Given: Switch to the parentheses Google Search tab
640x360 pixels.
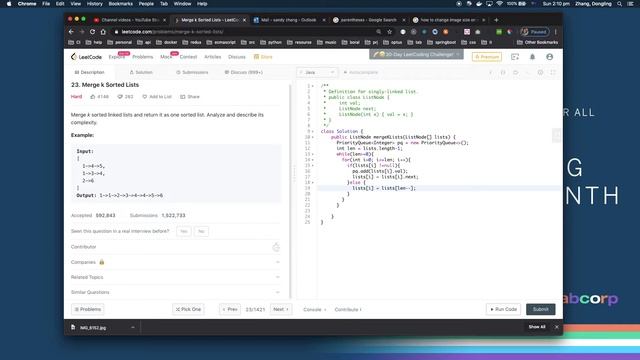Looking at the screenshot, I should tap(369, 20).
